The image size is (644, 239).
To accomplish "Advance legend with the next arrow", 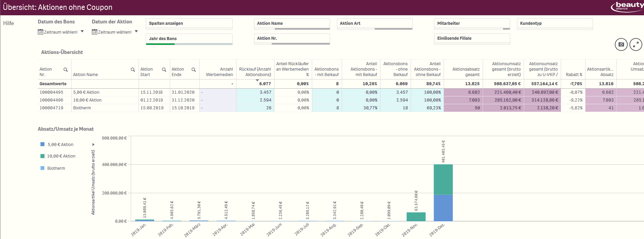I will [x=93, y=145].
